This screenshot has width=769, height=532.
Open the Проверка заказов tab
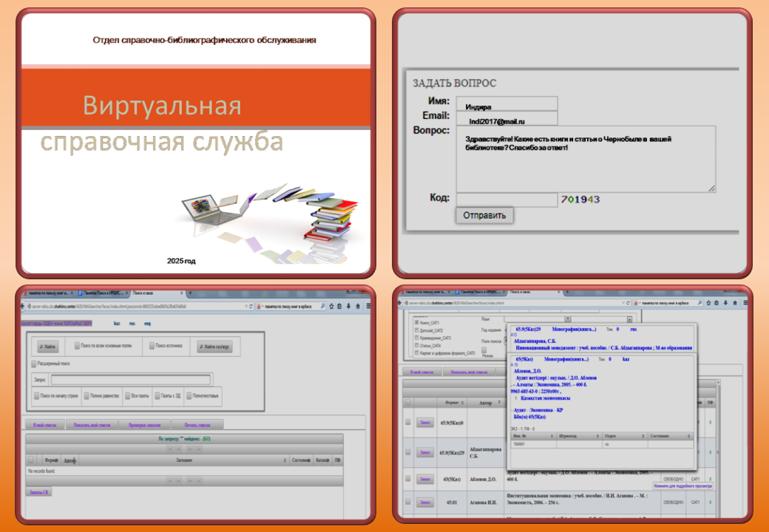pos(143,425)
